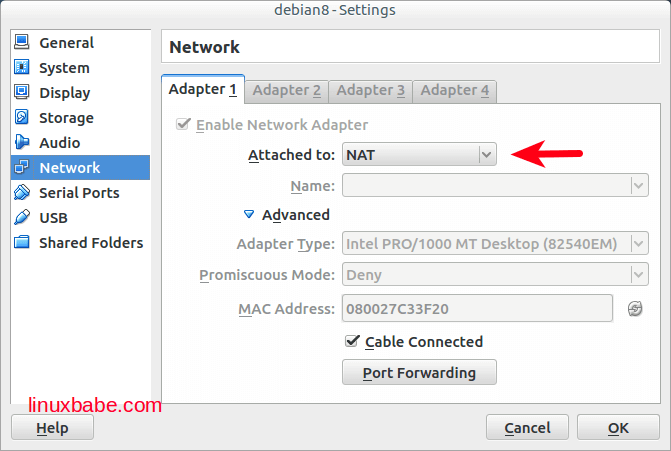671x451 pixels.
Task: Select the Audio speaker icon
Action: (x=22, y=143)
